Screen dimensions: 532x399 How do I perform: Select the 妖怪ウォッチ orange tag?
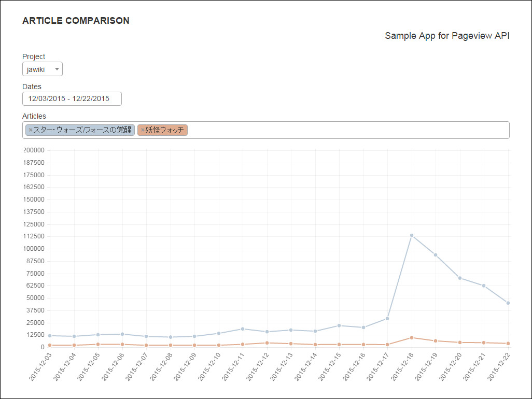165,130
